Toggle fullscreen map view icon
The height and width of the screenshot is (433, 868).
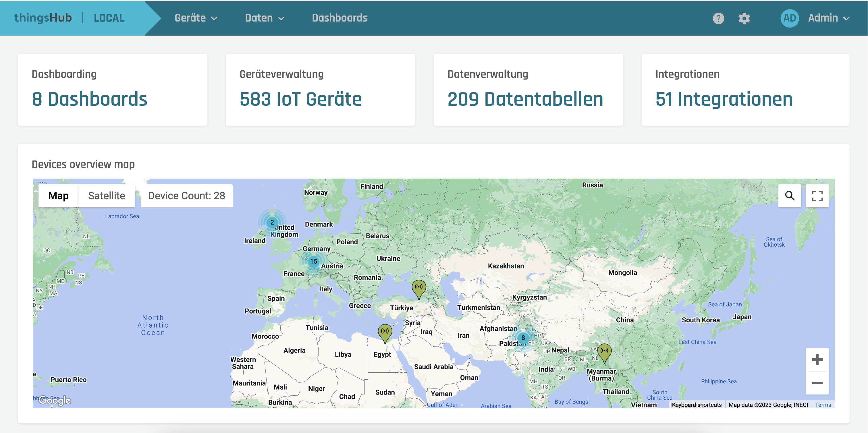click(817, 196)
